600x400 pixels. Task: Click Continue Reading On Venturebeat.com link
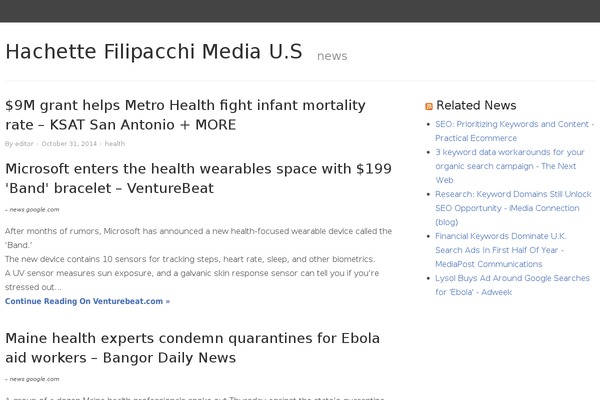87,301
